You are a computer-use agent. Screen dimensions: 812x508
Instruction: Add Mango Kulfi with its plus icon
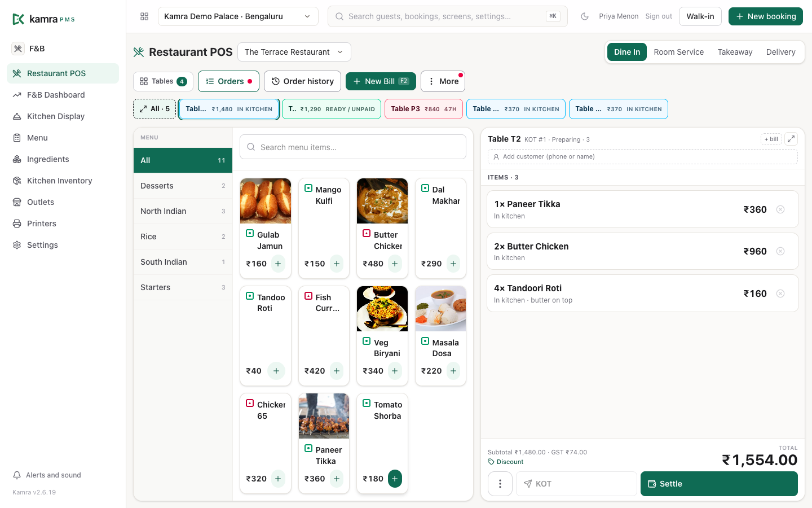click(337, 264)
